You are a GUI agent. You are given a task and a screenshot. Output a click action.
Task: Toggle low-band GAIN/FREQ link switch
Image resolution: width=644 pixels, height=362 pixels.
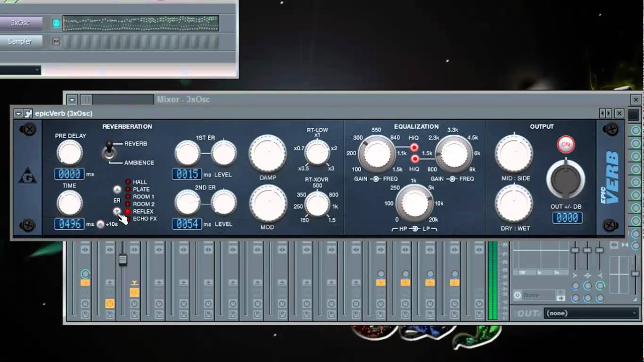tap(375, 179)
